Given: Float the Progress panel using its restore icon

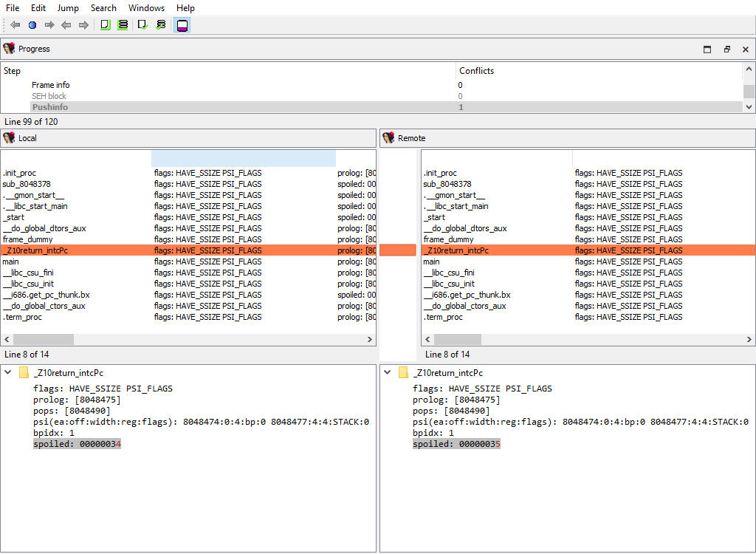Looking at the screenshot, I should 726,49.
